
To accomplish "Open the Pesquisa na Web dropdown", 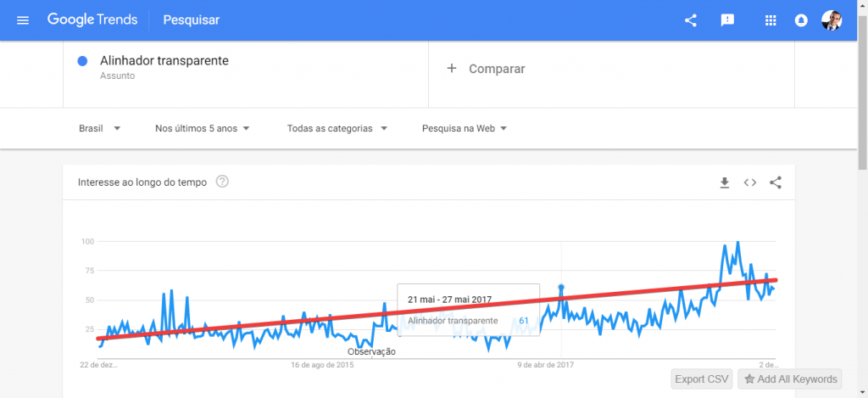I will [x=465, y=129].
